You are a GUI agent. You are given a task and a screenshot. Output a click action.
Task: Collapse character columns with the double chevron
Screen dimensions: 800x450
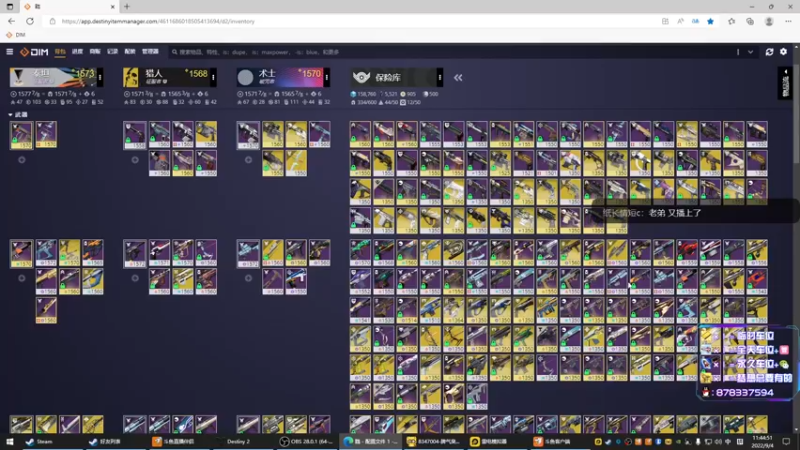458,78
